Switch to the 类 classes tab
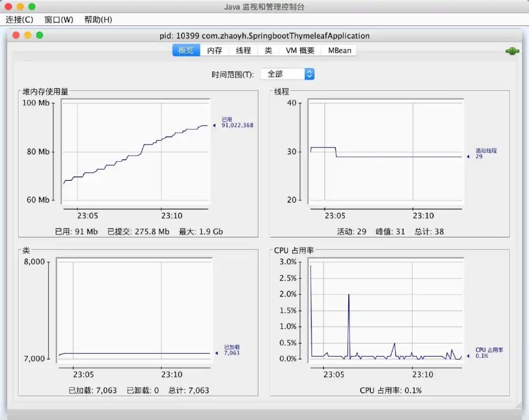The width and height of the screenshot is (529, 420). [268, 50]
